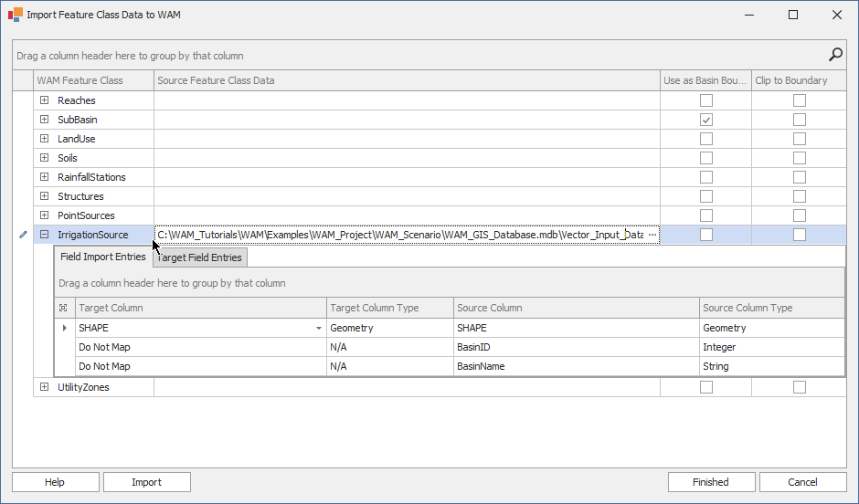Click the Finished button
The image size is (859, 504).
coord(711,482)
